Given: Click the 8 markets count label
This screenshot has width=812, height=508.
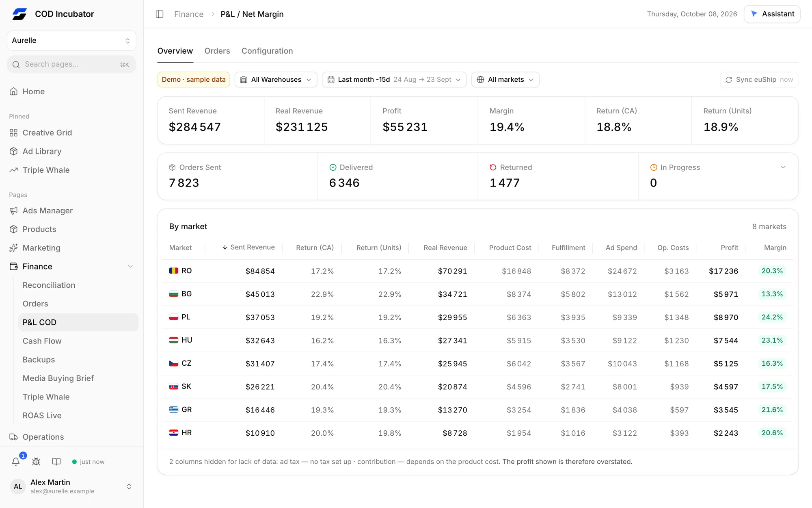Looking at the screenshot, I should click(x=769, y=227).
